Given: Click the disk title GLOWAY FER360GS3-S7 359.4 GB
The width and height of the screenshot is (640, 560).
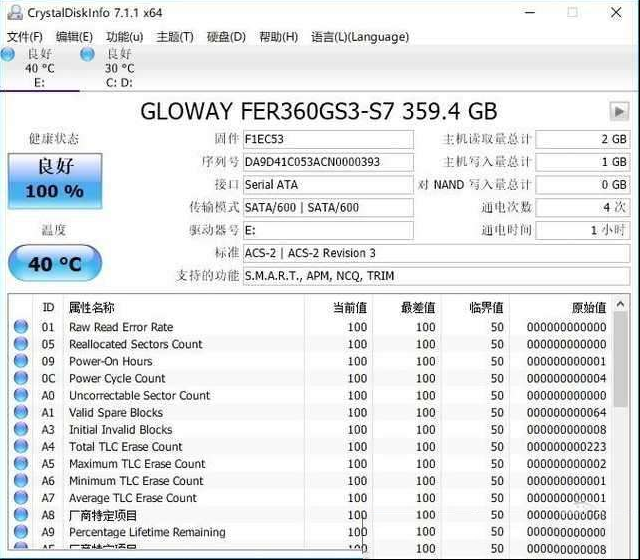Looking at the screenshot, I should (x=319, y=111).
